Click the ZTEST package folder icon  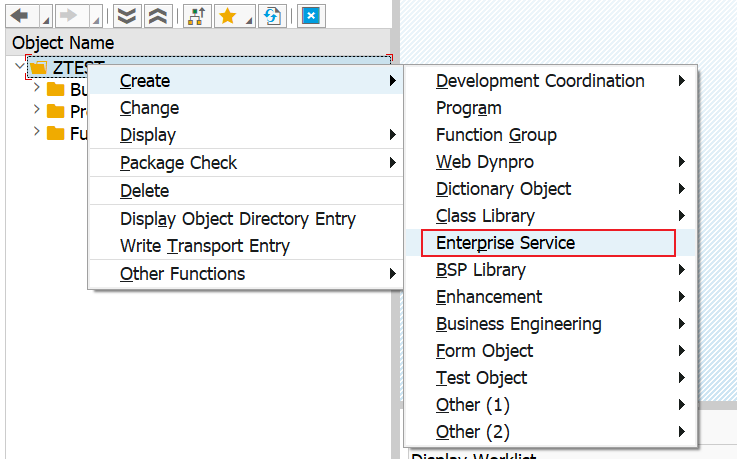pos(39,68)
